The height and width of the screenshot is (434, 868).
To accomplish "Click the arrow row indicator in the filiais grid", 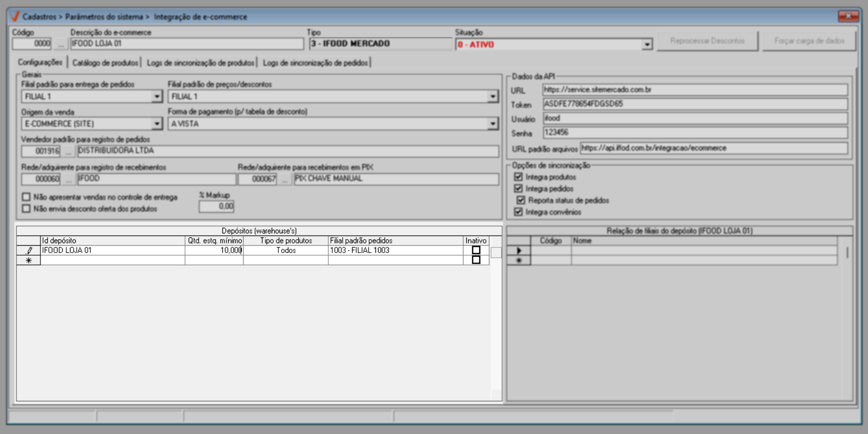I will click(x=519, y=250).
